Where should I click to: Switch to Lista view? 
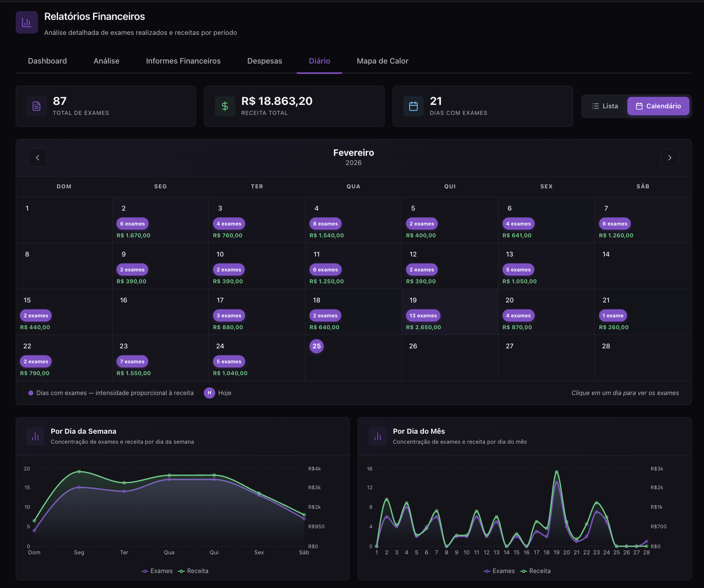tap(605, 106)
